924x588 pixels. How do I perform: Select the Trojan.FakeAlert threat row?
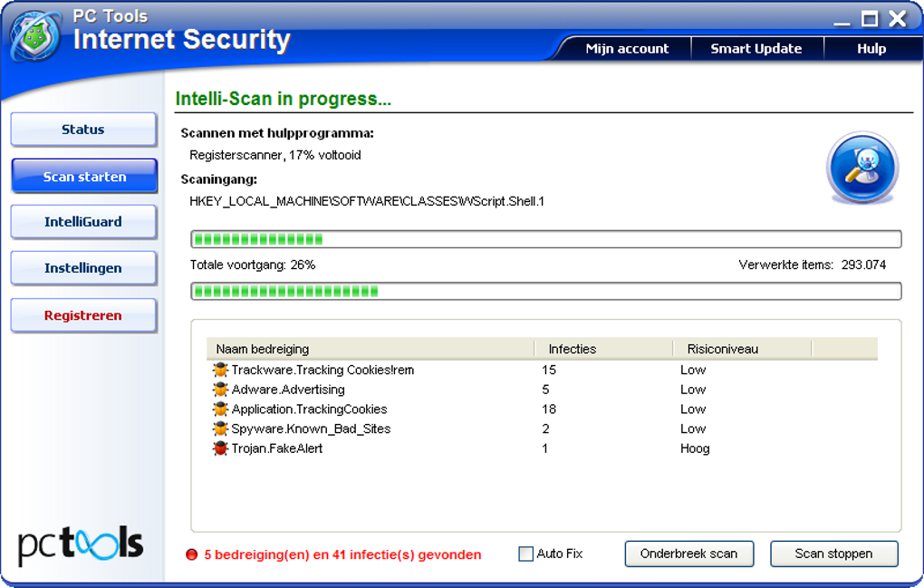pyautogui.click(x=542, y=448)
